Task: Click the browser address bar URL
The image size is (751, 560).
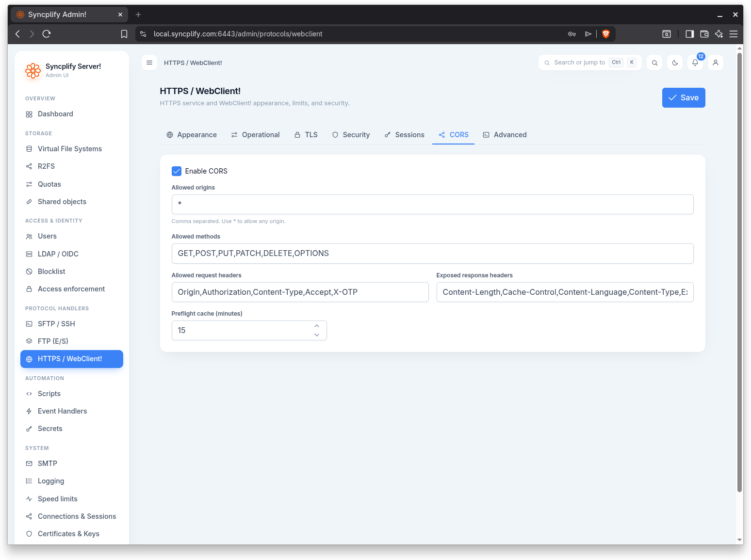Action: coord(238,34)
